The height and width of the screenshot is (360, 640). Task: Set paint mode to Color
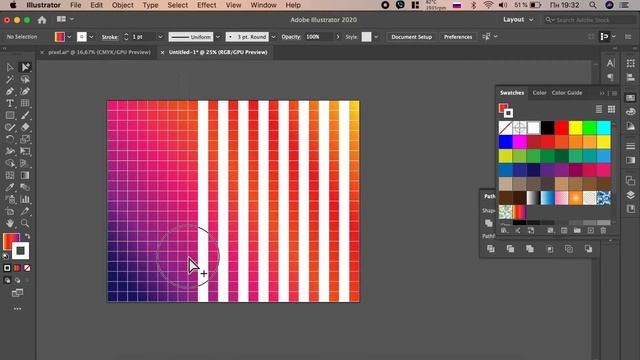coord(7,268)
